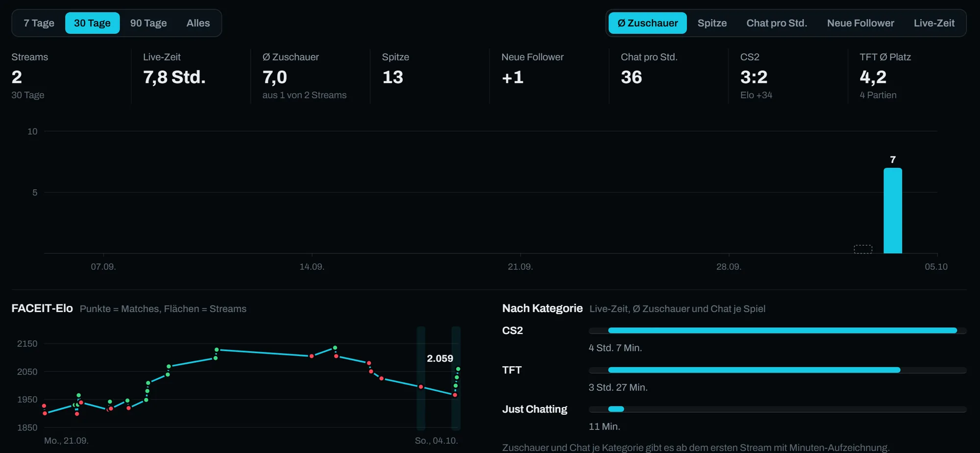Click the CS2 score 3:2
The image size is (980, 453).
pos(754,77)
